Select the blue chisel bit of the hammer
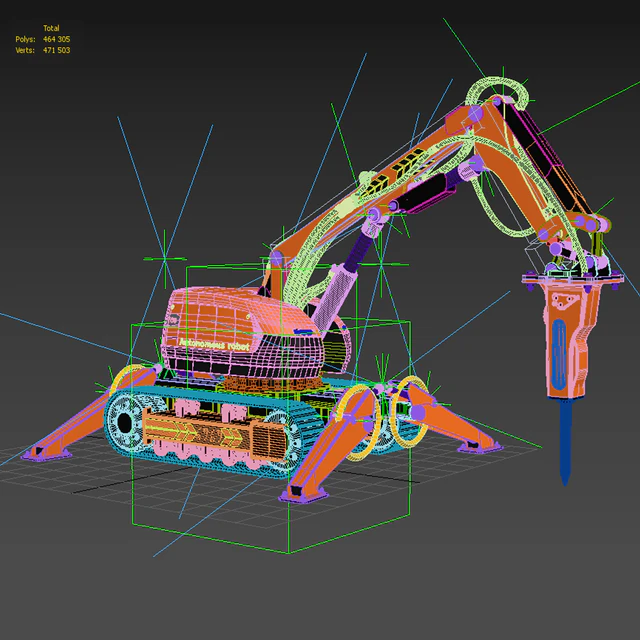Screen dimensions: 640x640 pyautogui.click(x=565, y=440)
